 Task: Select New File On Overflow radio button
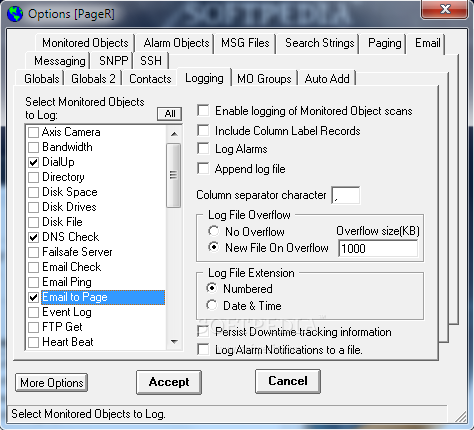pyautogui.click(x=214, y=247)
